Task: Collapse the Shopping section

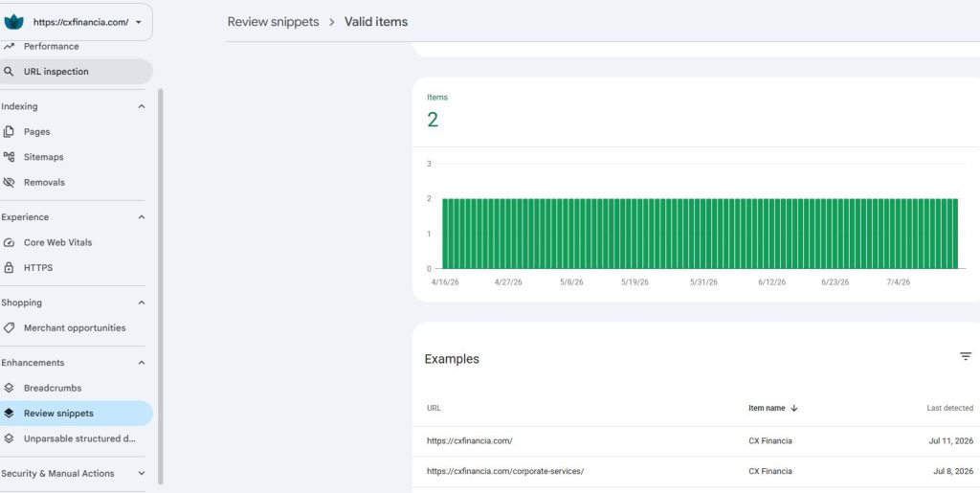Action: pyautogui.click(x=142, y=303)
